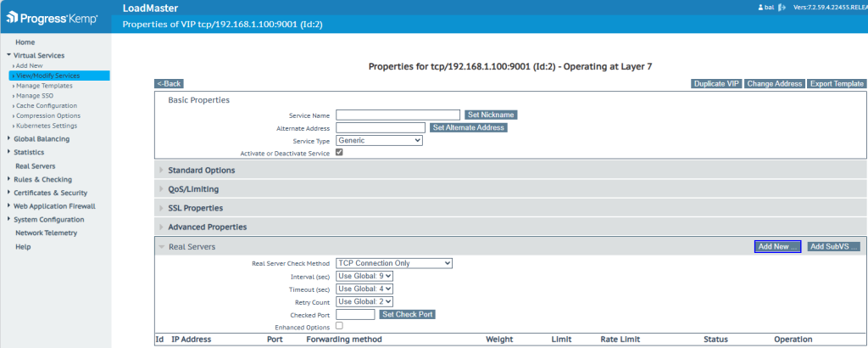Open Real Servers in sidebar
The height and width of the screenshot is (348, 868).
(36, 166)
